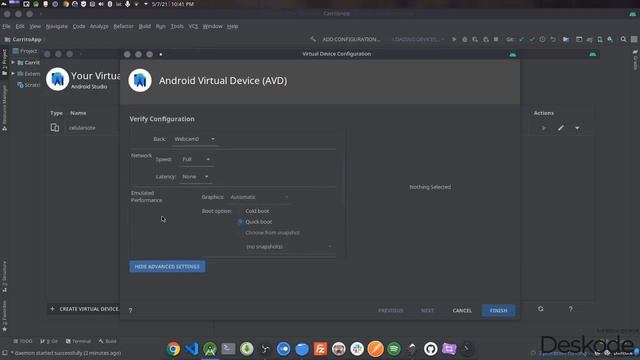Open Spotify from the dock
The width and height of the screenshot is (640, 360).
pyautogui.click(x=394, y=349)
